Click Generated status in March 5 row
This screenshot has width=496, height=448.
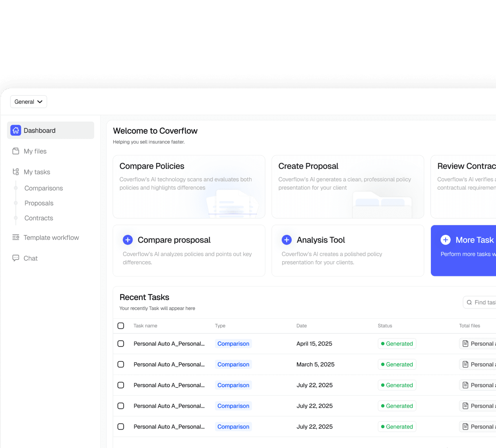point(397,364)
